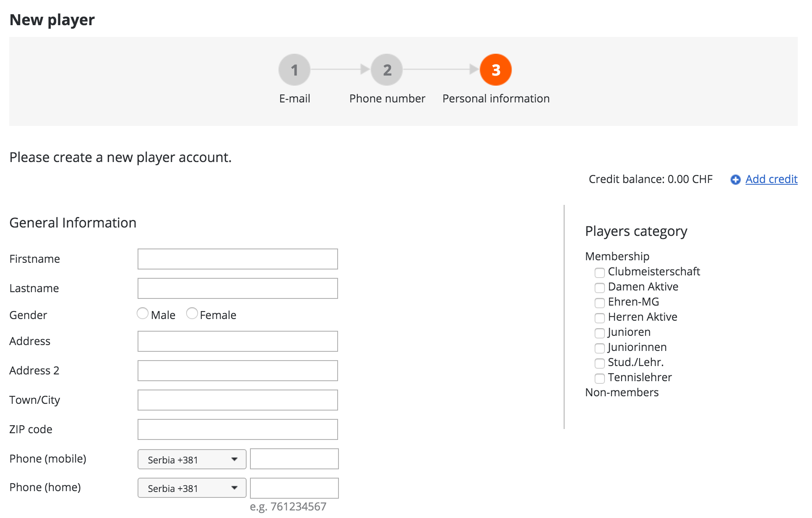Tick the Tennislehrer checkbox
This screenshot has width=812, height=518.
(x=600, y=378)
